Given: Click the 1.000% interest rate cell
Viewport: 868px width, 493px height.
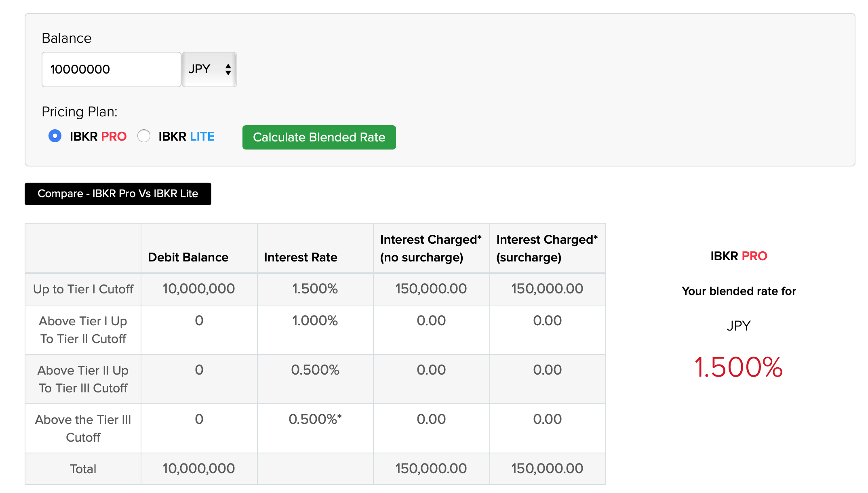Looking at the screenshot, I should pyautogui.click(x=315, y=321).
